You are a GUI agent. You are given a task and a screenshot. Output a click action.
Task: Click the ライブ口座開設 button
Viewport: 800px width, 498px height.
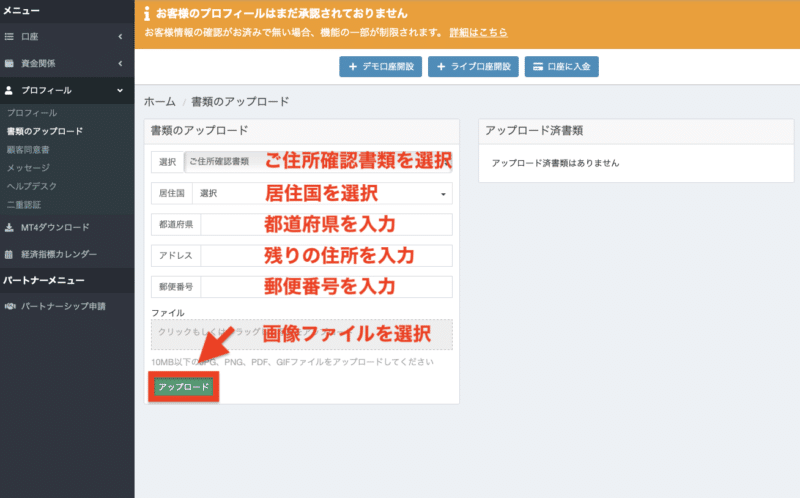point(473,67)
